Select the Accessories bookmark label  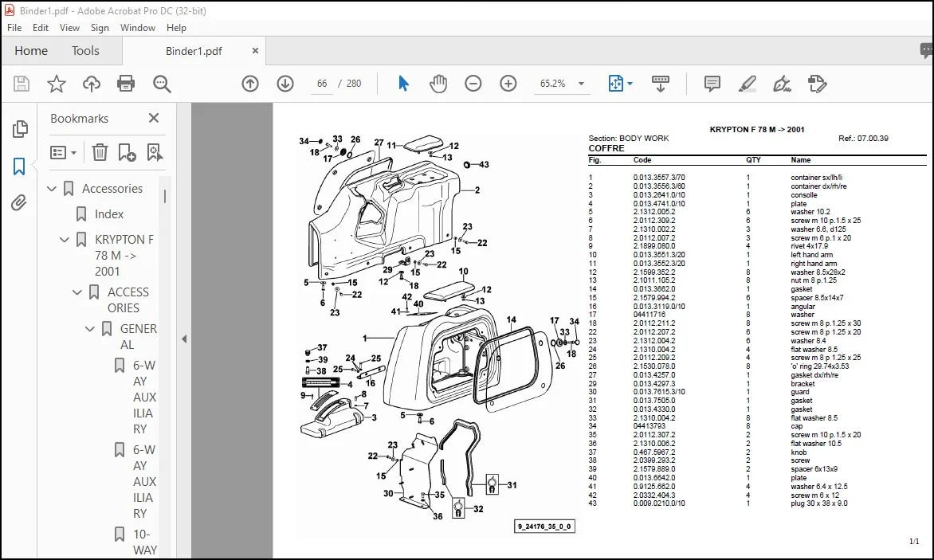coord(112,189)
